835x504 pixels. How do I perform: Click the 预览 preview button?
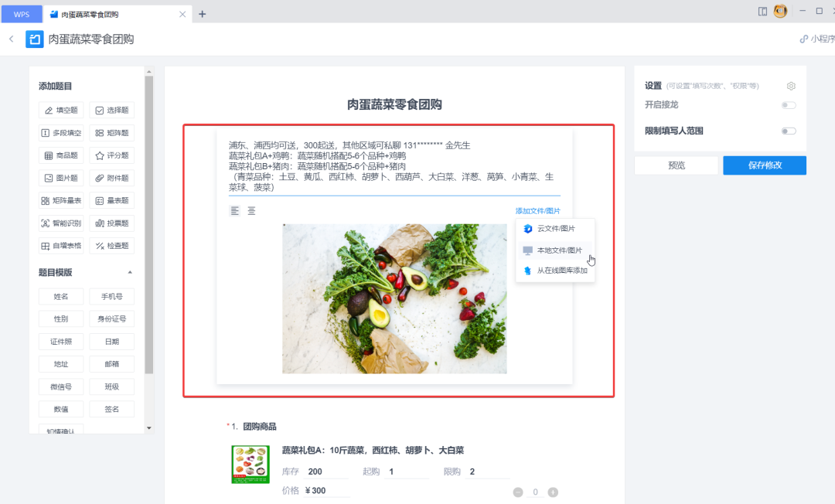pos(677,165)
